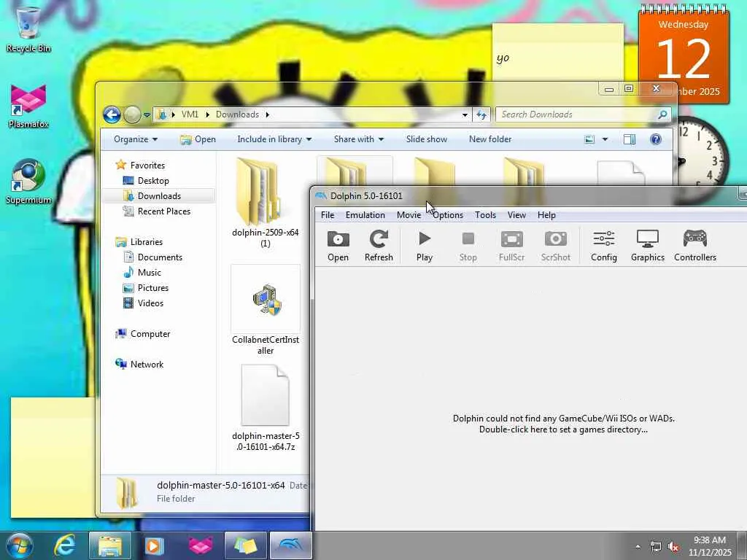747x560 pixels.
Task: Click the Play button in Dolphin toolbar
Action: tap(424, 246)
